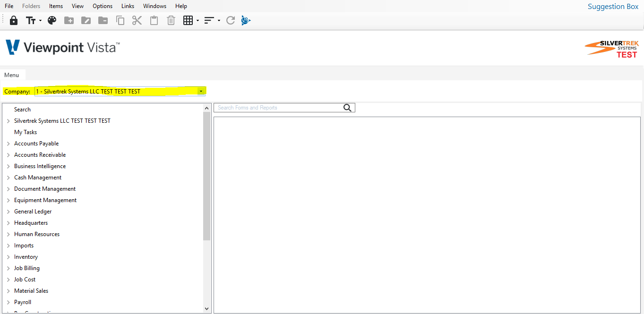Expand Silvertrek Systems LLC TEST tree node

click(9, 121)
